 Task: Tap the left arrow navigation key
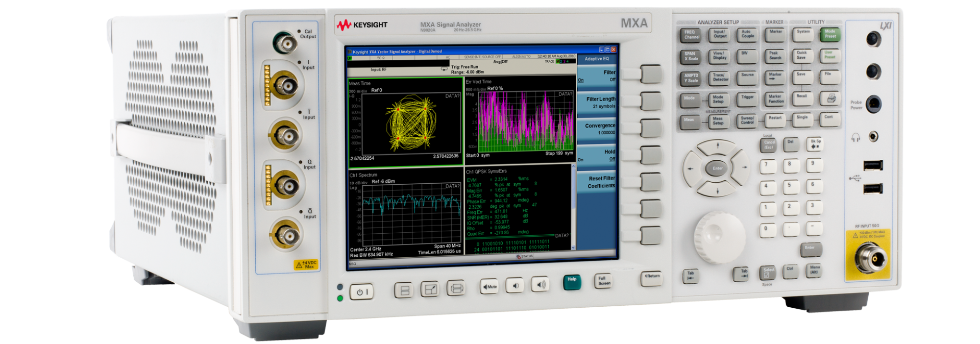pyautogui.click(x=691, y=168)
